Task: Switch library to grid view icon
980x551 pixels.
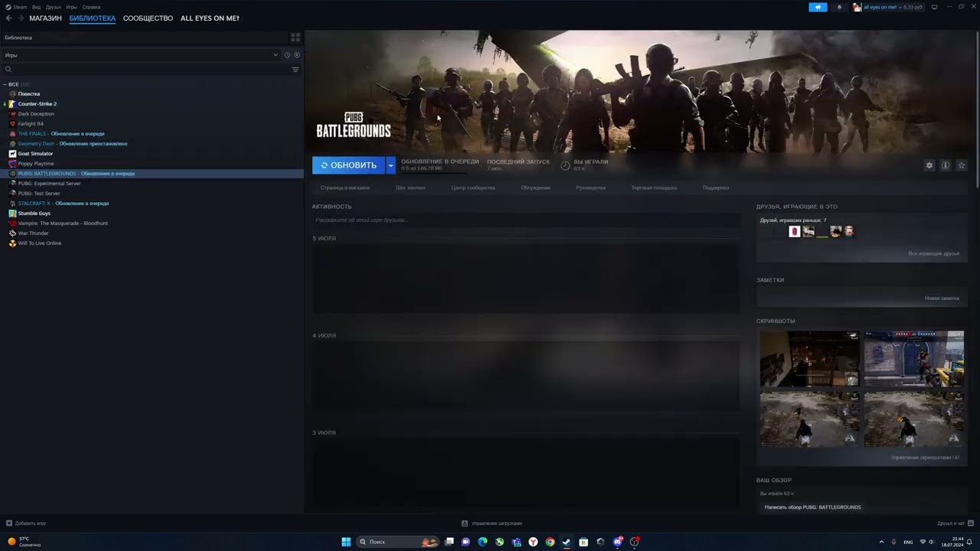Action: tap(296, 37)
